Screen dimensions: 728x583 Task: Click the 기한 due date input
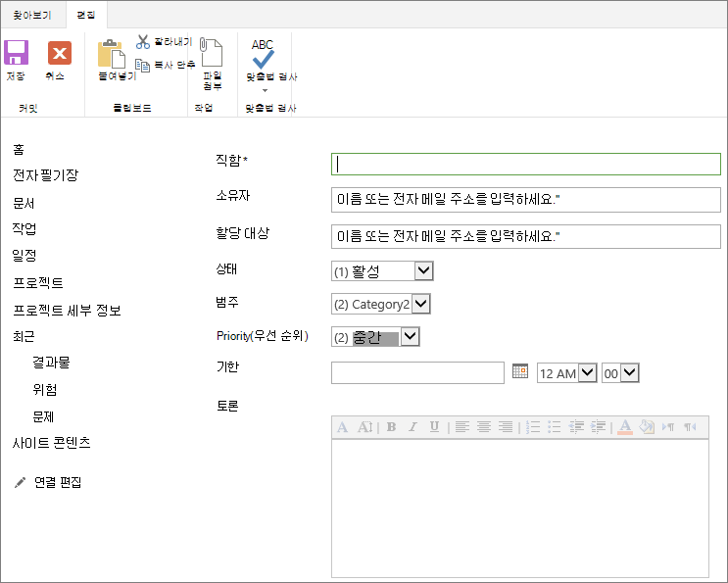click(417, 372)
